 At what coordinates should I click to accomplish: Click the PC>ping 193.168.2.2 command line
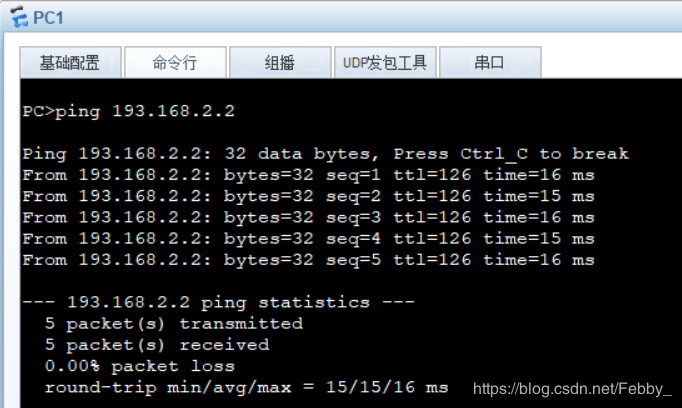[x=128, y=111]
